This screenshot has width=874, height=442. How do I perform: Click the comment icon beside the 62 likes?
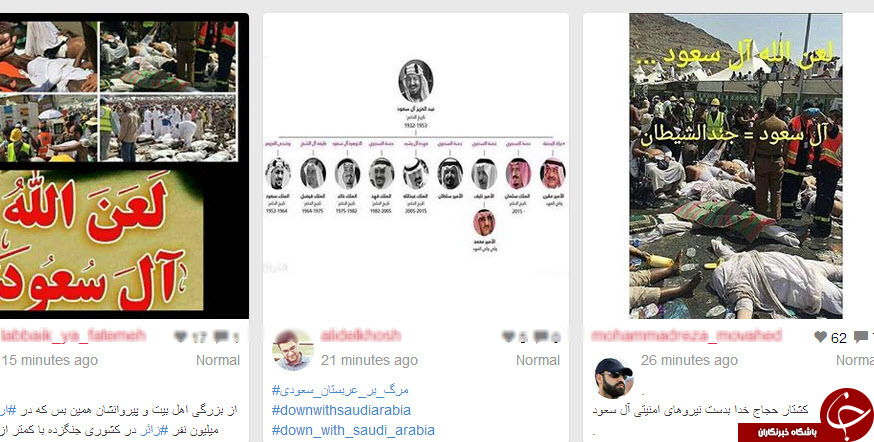coord(861,337)
